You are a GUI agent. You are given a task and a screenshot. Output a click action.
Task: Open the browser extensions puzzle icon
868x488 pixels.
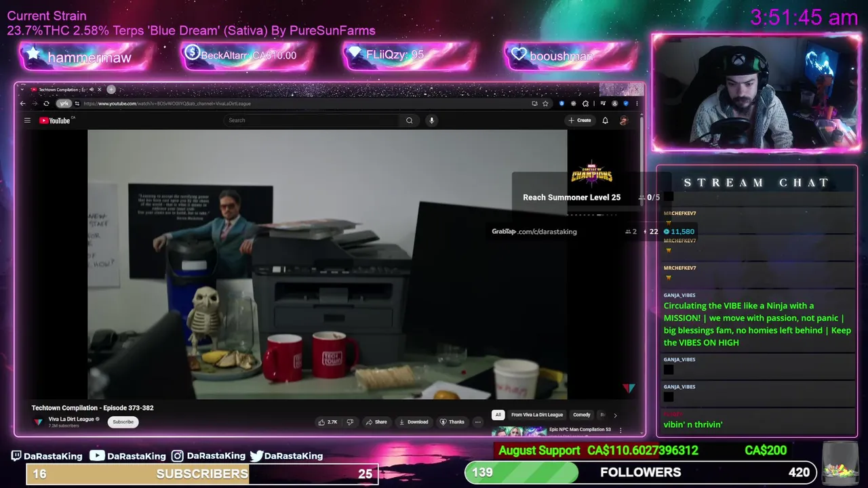click(x=585, y=104)
